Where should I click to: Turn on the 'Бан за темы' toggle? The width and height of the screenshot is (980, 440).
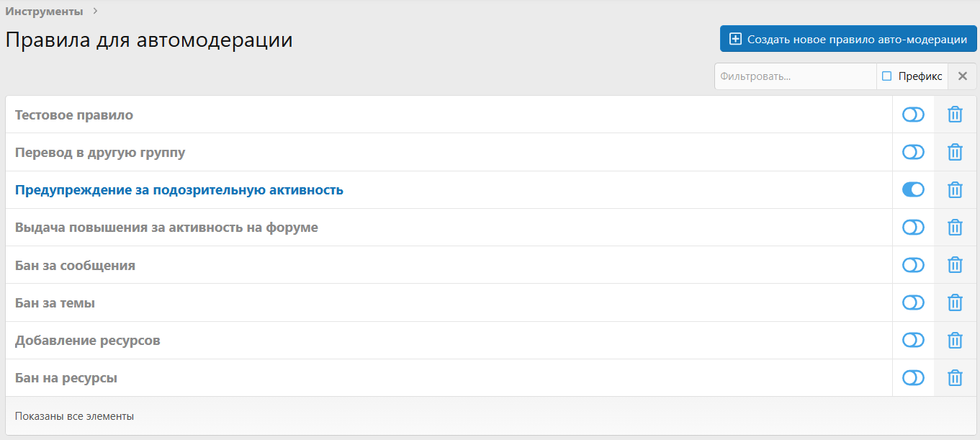click(x=913, y=302)
